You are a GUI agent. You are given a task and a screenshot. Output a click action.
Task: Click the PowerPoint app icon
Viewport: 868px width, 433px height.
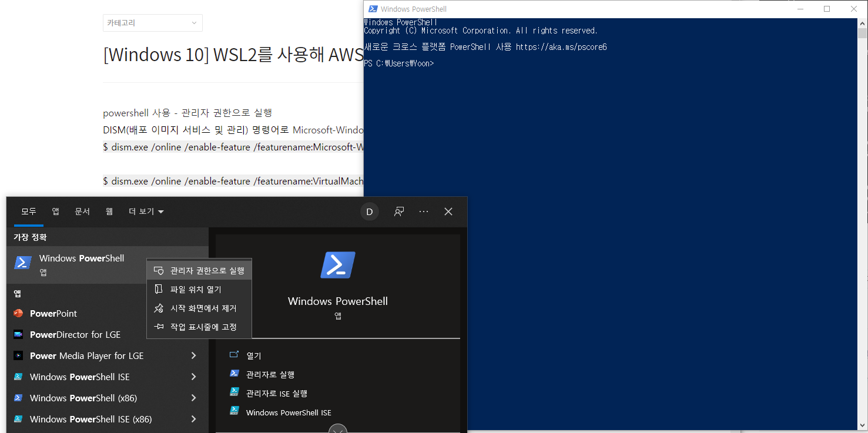click(x=18, y=313)
